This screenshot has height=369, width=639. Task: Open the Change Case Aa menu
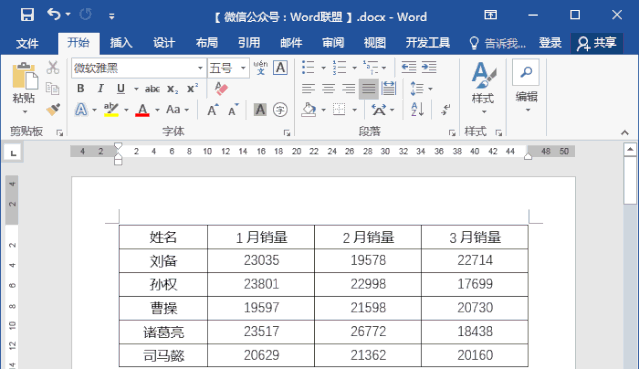pos(177,110)
